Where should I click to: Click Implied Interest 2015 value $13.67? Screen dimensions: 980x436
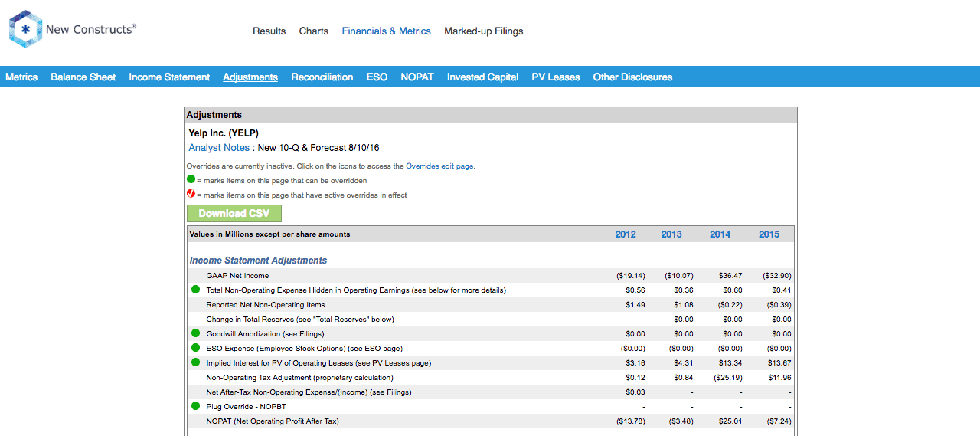780,362
